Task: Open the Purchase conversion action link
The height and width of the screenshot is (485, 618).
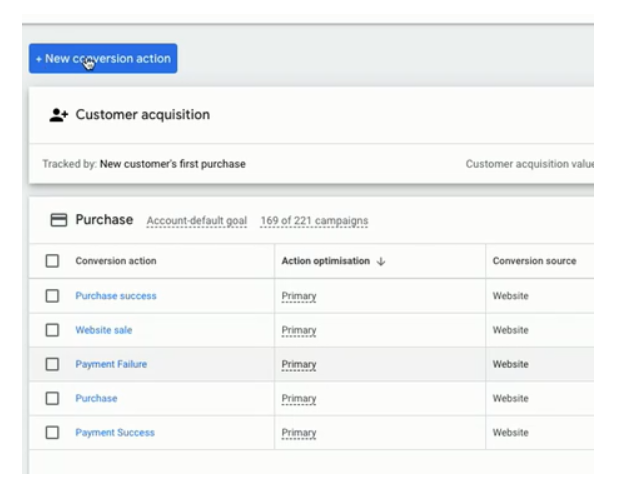Action: tap(96, 398)
